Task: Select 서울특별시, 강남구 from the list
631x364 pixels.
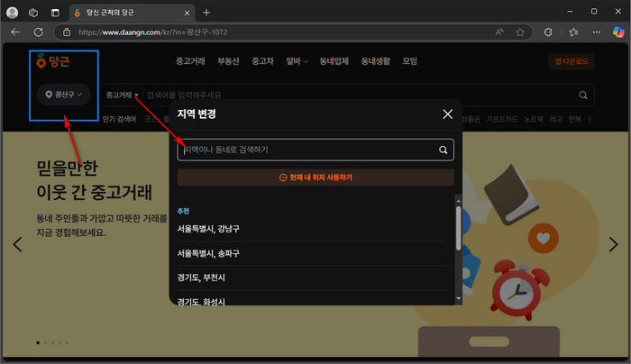Action: (x=312, y=229)
